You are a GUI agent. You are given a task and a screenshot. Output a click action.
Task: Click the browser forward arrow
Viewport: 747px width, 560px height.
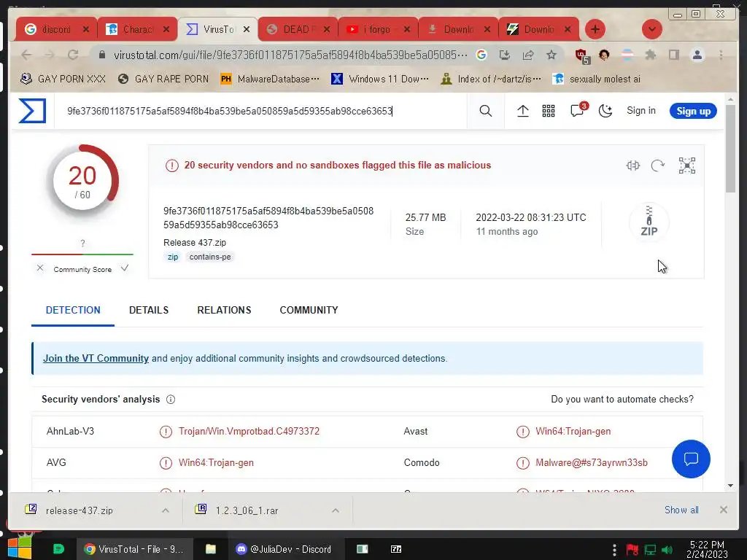pyautogui.click(x=50, y=55)
